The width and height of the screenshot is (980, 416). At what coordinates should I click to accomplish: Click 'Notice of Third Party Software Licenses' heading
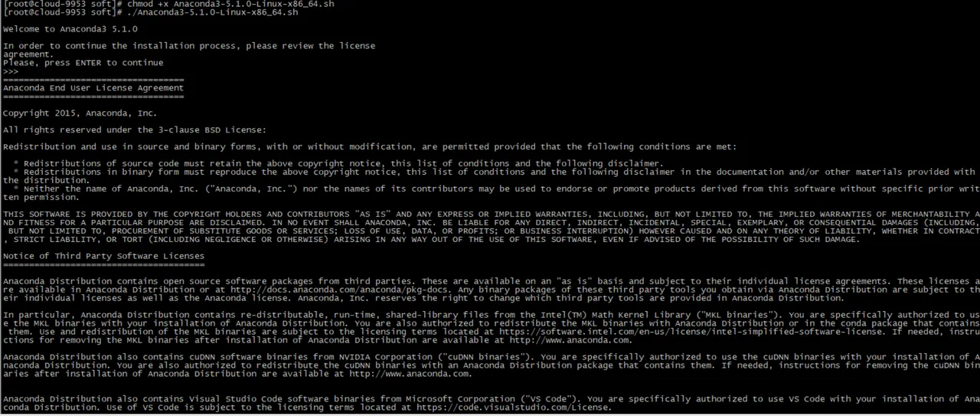coord(103,256)
